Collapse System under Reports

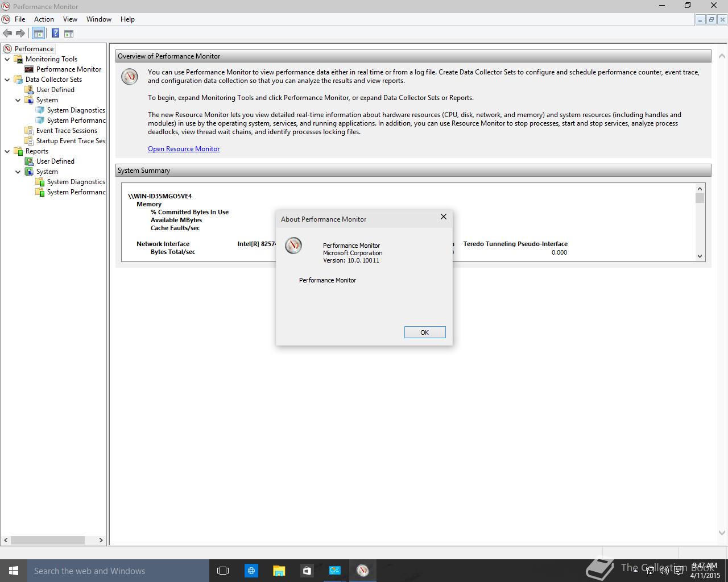[18, 172]
